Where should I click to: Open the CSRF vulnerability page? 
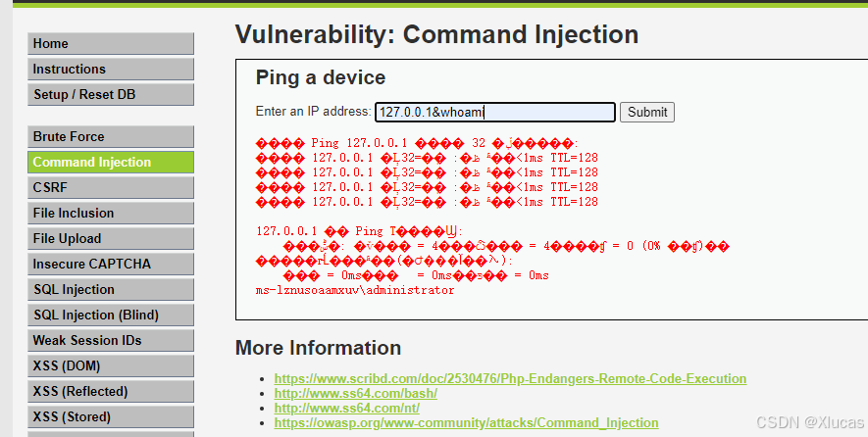pyautogui.click(x=111, y=187)
